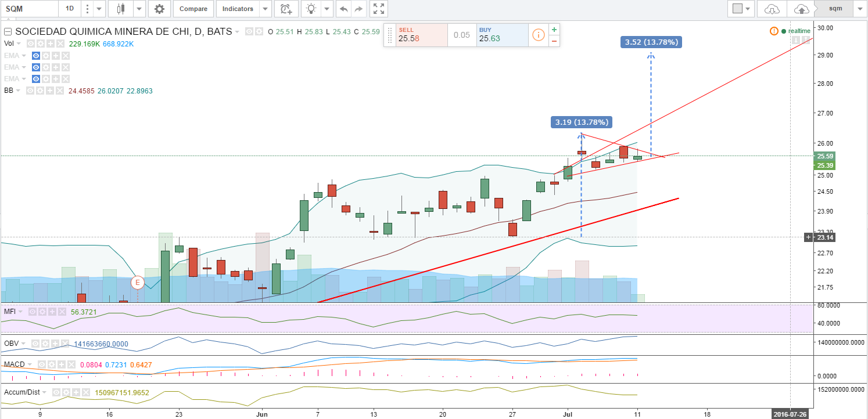Open the layout selector square dropdown
The height and width of the screenshot is (419, 868).
click(x=741, y=9)
